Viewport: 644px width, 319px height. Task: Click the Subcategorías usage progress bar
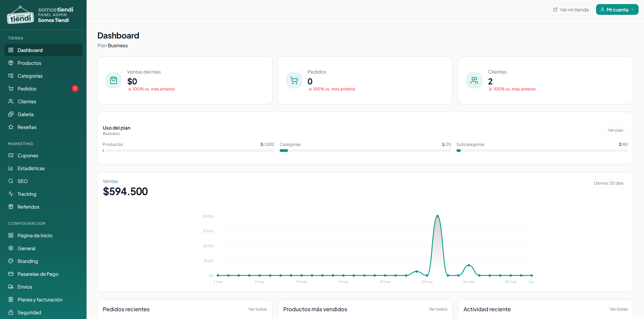[x=542, y=151]
